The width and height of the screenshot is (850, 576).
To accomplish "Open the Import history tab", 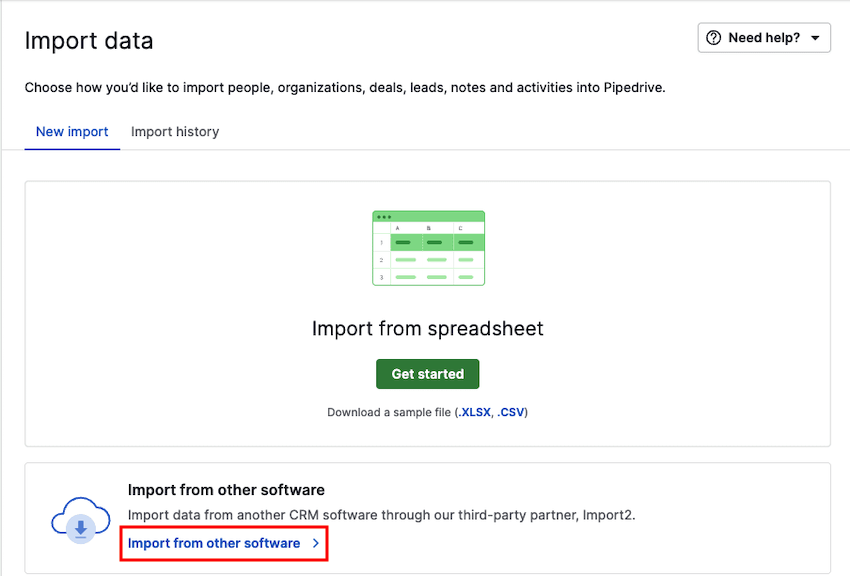I will click(x=175, y=132).
